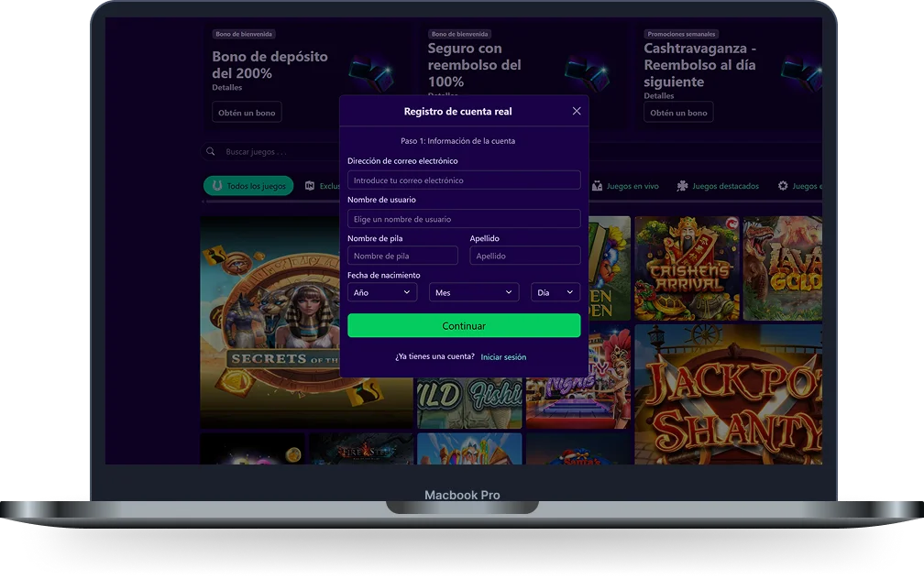Screen dimensions: 924x579
Task: Open the Mes dropdown
Action: [474, 293]
